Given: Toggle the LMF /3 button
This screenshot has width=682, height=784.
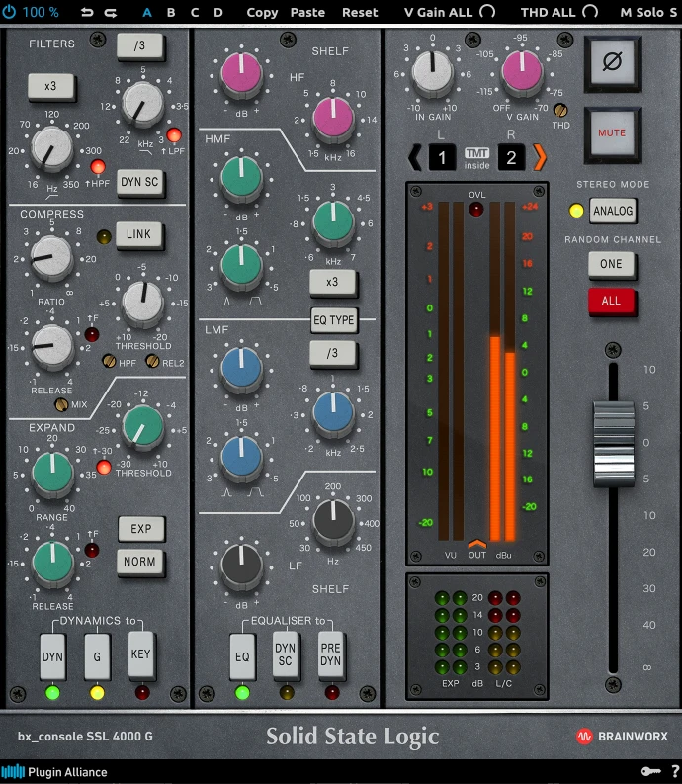Looking at the screenshot, I should pyautogui.click(x=332, y=354).
